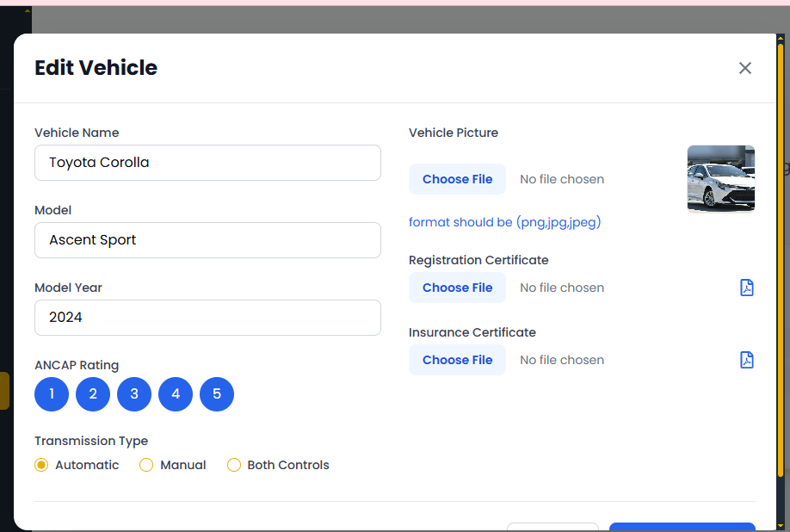Viewport: 790px width, 532px height.
Task: Select ANCAP rating 5 circle
Action: 217,394
